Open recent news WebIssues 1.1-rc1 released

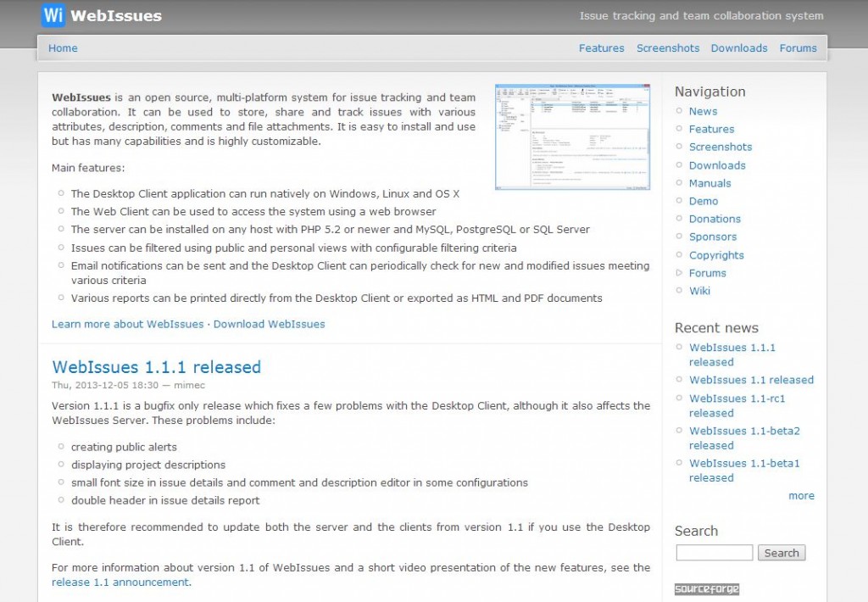737,405
